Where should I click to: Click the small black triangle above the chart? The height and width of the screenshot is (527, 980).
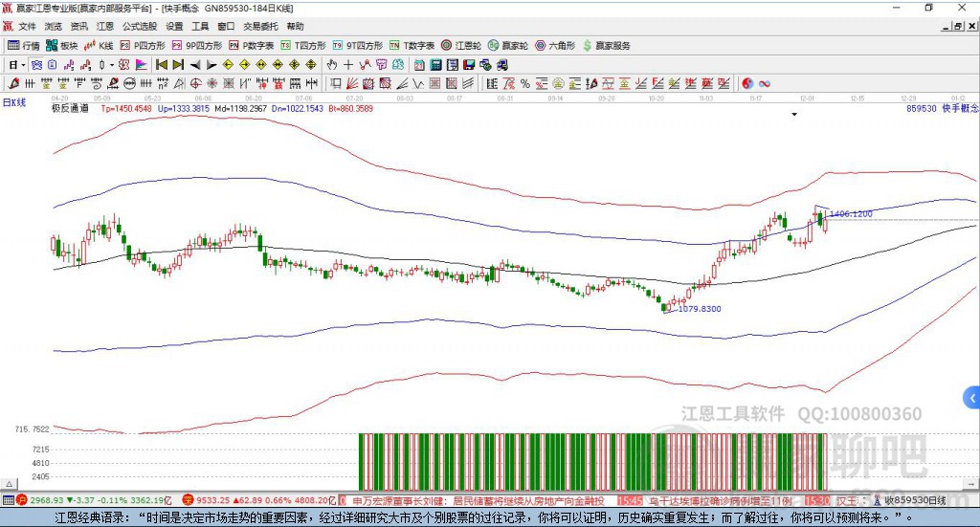pos(794,115)
